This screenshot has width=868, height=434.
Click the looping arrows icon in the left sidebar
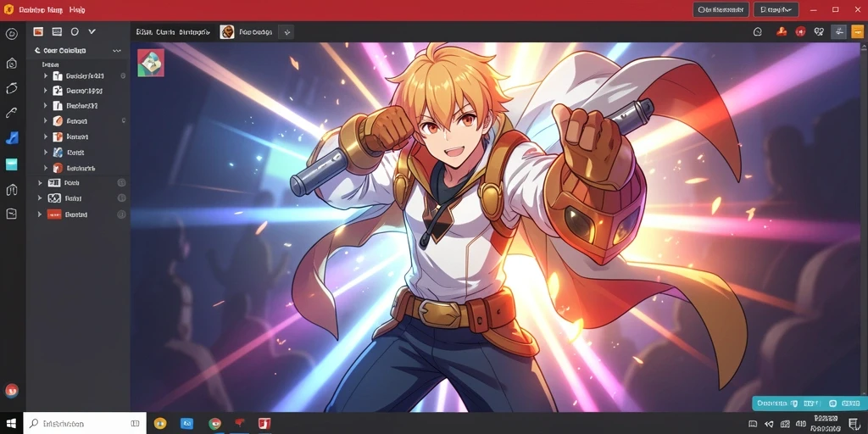pos(12,88)
